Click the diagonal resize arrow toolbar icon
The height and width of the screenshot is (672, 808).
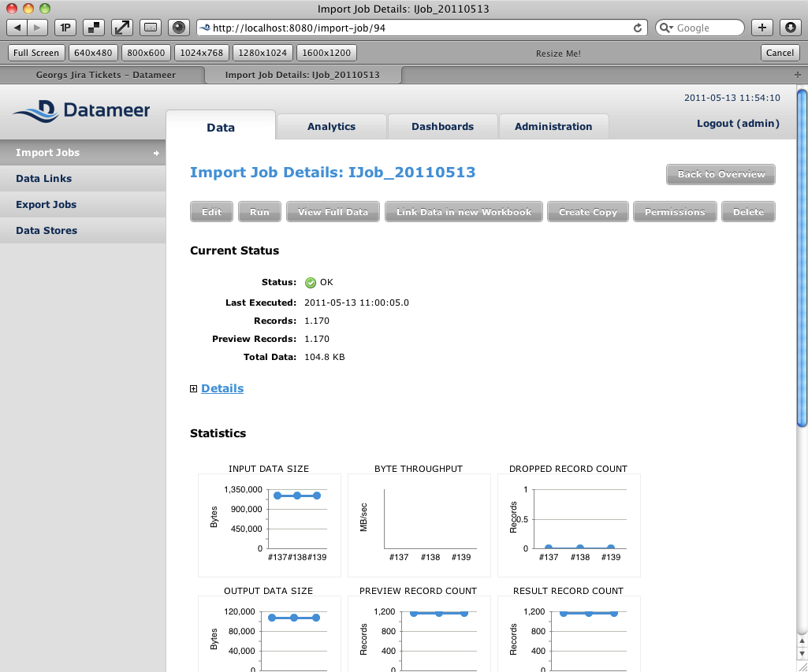[x=122, y=28]
